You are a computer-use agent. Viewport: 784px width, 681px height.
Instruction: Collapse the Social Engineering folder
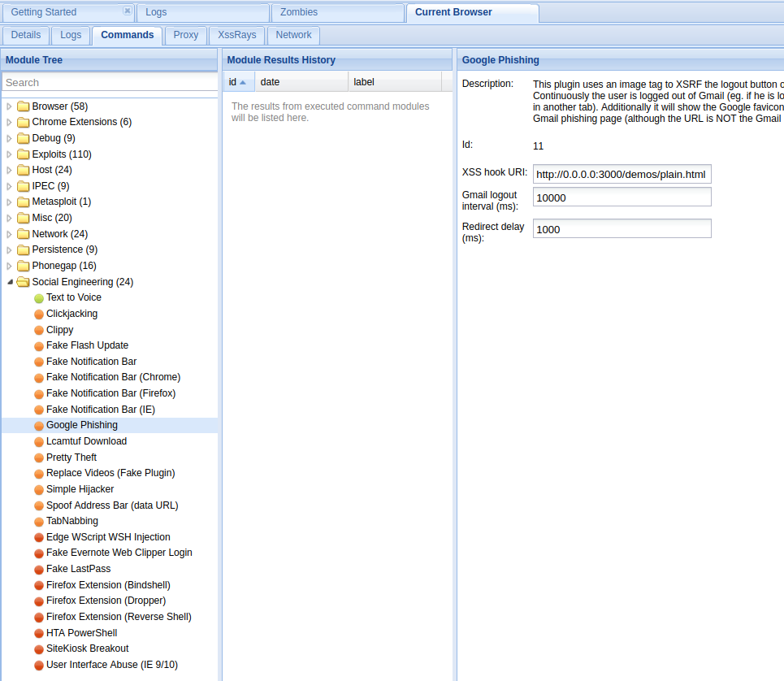(x=10, y=282)
